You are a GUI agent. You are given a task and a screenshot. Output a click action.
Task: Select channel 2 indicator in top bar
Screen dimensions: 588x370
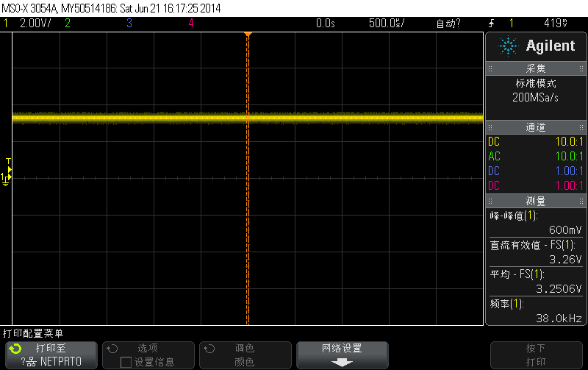(68, 24)
